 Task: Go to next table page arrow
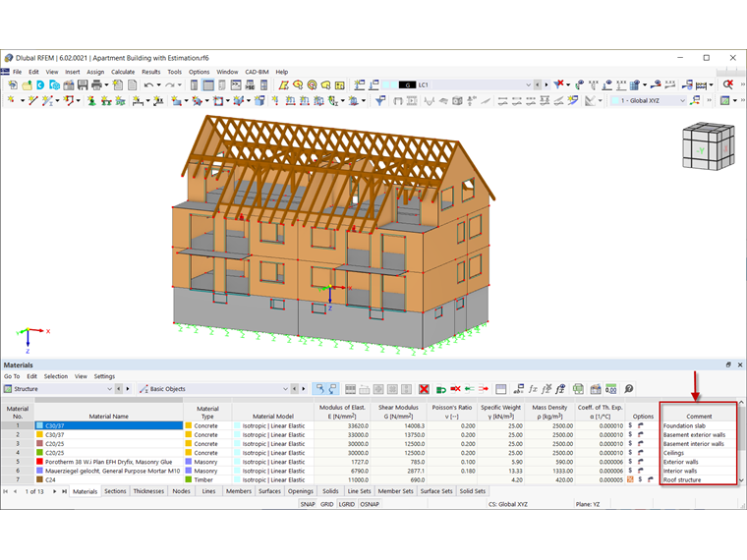pyautogui.click(x=54, y=491)
